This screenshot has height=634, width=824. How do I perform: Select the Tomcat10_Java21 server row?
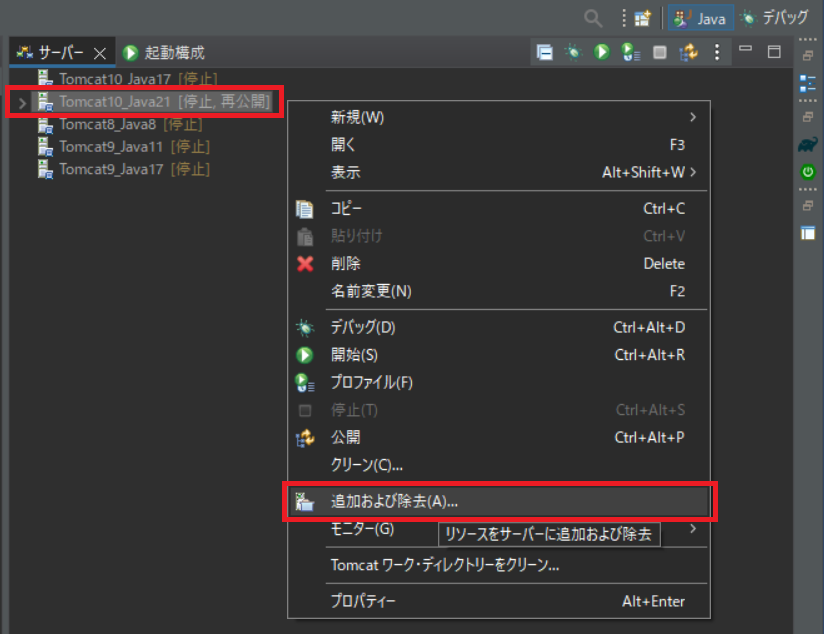pyautogui.click(x=153, y=101)
